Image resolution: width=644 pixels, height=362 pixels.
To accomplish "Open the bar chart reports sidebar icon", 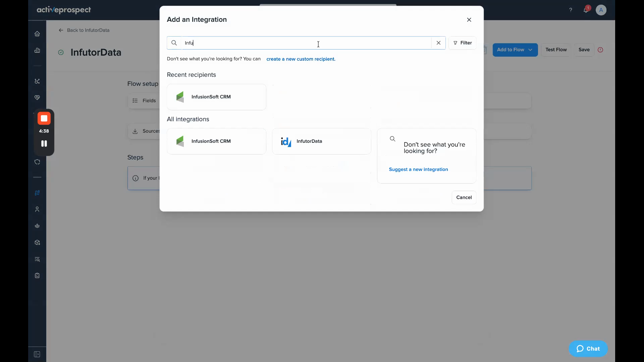I will pyautogui.click(x=37, y=50).
